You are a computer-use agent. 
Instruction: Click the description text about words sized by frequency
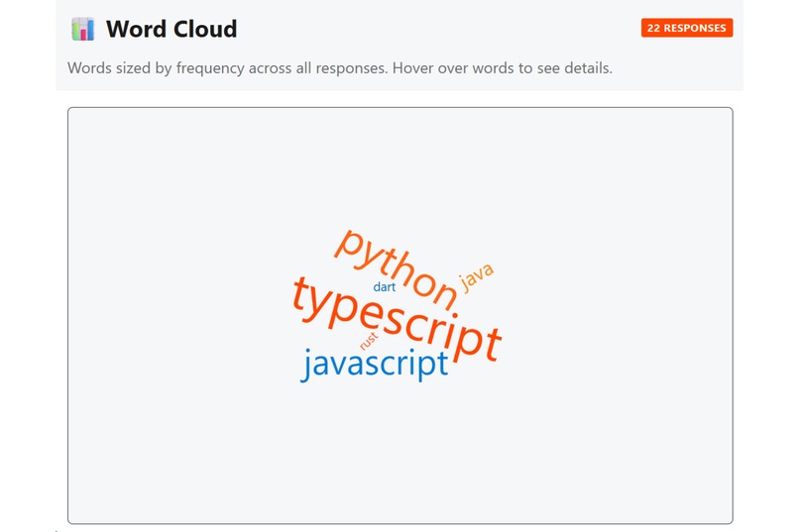[x=340, y=68]
